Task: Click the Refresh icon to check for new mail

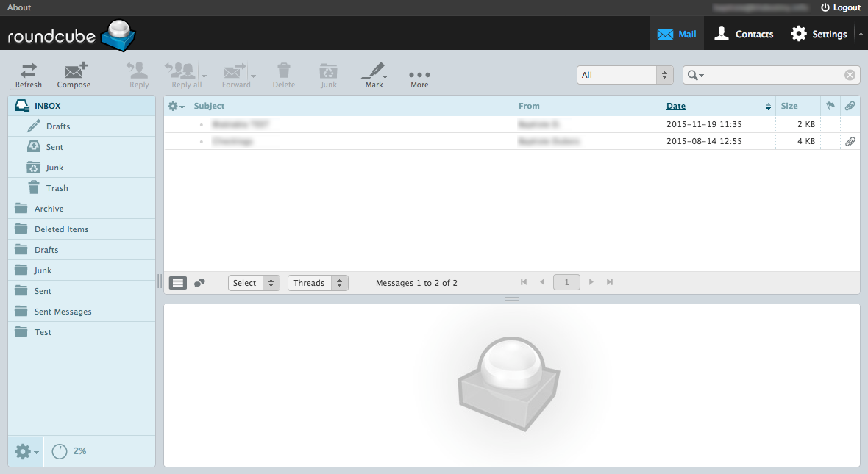Action: click(28, 73)
